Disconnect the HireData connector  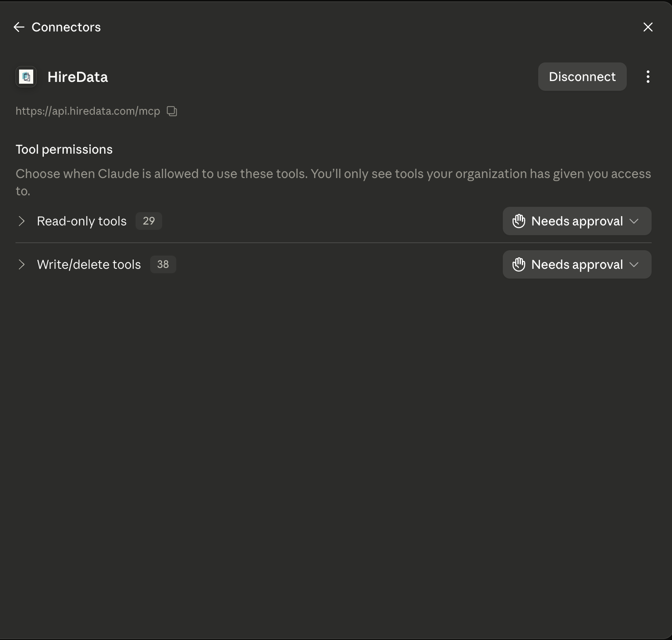coord(582,77)
